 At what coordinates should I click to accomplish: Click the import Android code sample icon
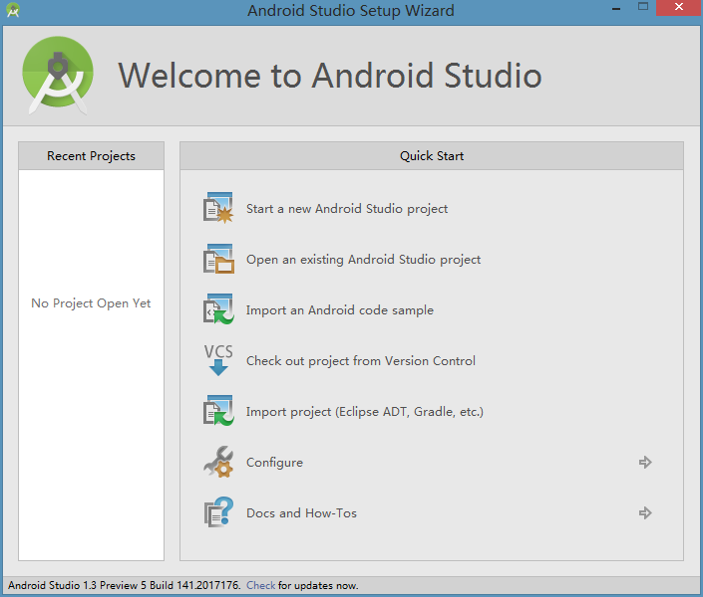[218, 309]
